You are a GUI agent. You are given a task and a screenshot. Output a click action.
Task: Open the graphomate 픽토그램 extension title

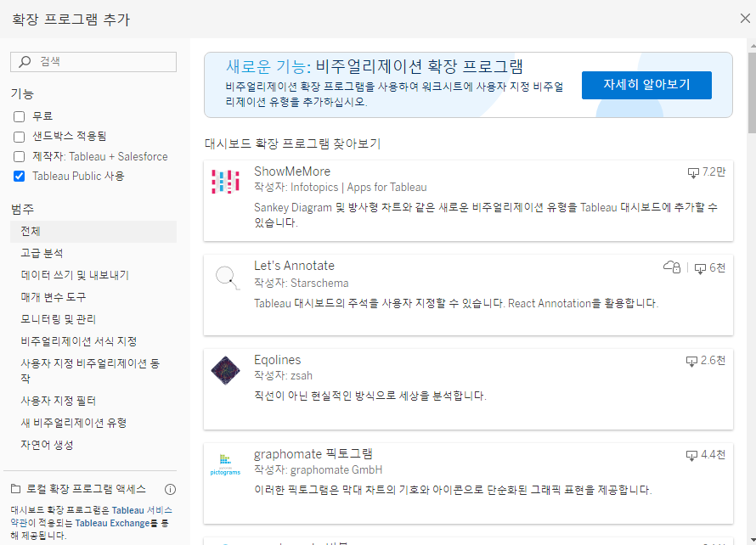point(313,454)
